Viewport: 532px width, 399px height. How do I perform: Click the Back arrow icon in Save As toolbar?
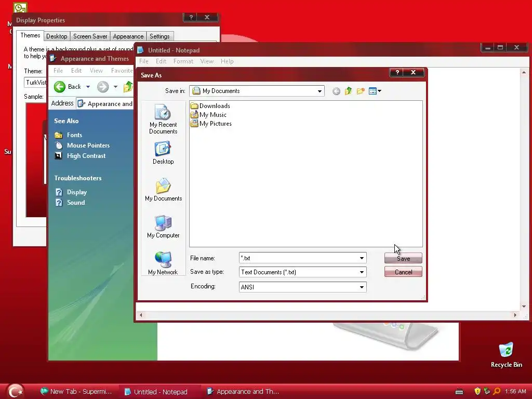336,91
